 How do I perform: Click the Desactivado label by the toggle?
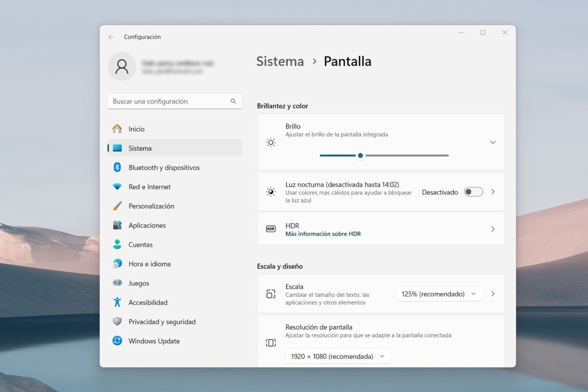[440, 192]
